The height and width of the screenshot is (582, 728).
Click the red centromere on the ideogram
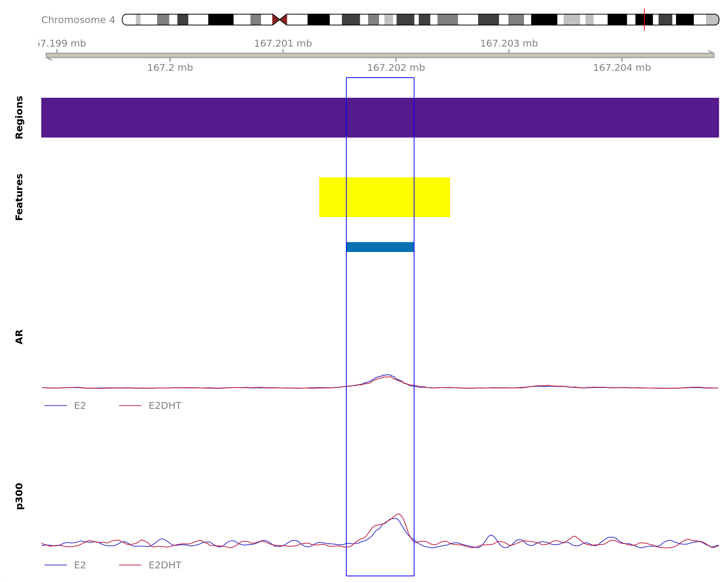280,19
